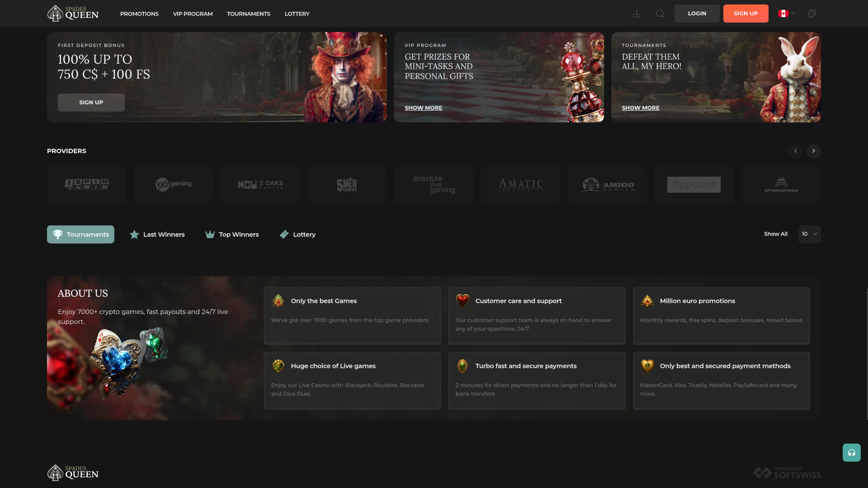
Task: Open the 10 rows per page dropdown
Action: point(809,234)
